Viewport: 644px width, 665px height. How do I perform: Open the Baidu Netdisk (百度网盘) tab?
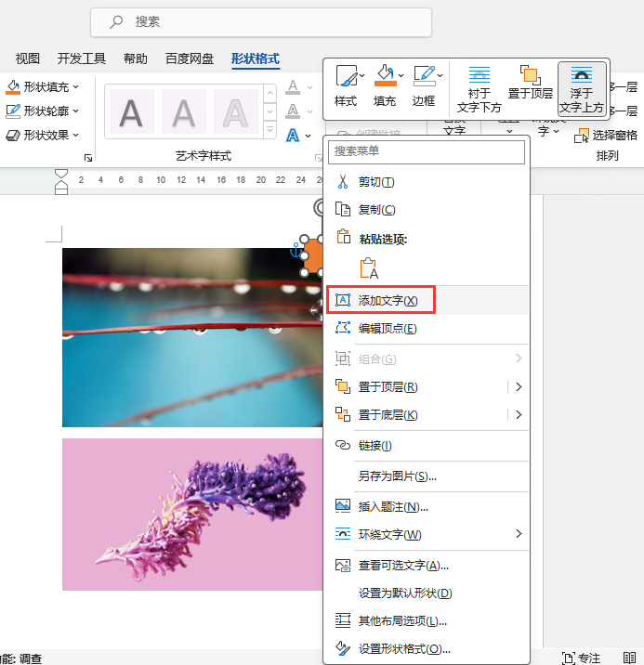pyautogui.click(x=190, y=59)
